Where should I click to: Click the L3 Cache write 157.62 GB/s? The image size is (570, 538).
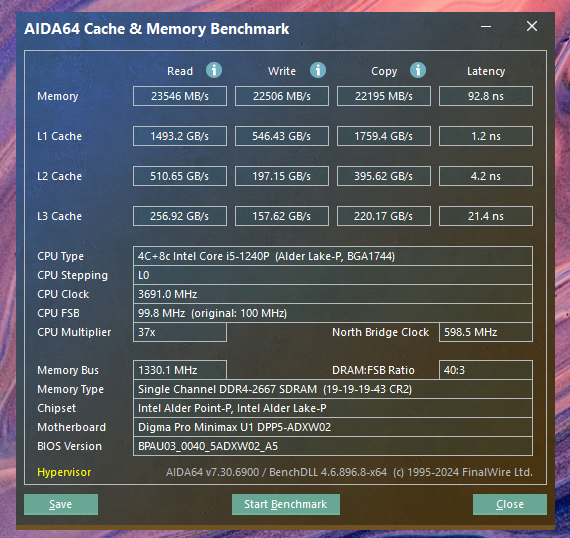coord(282,216)
